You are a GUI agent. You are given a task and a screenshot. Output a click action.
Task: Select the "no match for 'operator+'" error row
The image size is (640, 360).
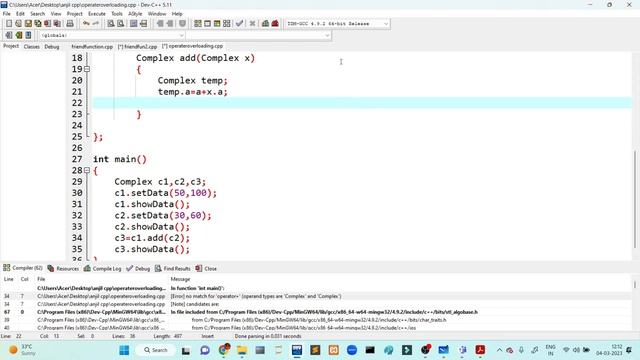(x=316, y=296)
